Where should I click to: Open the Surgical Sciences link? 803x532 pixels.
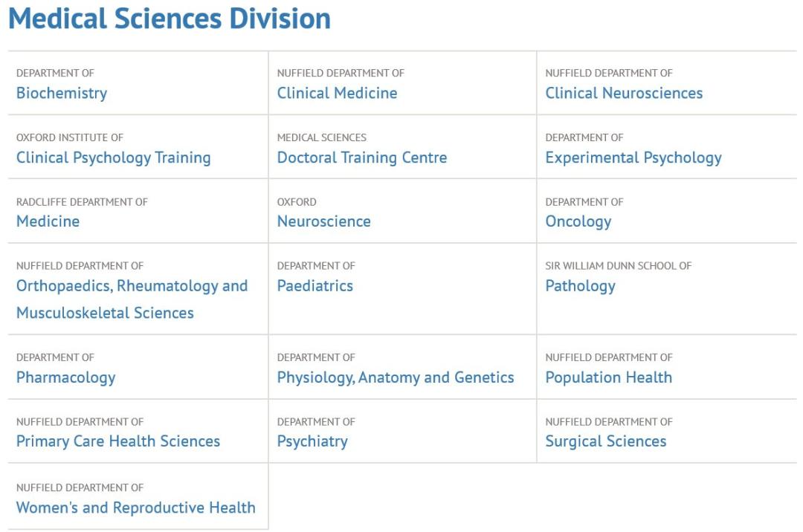point(605,441)
